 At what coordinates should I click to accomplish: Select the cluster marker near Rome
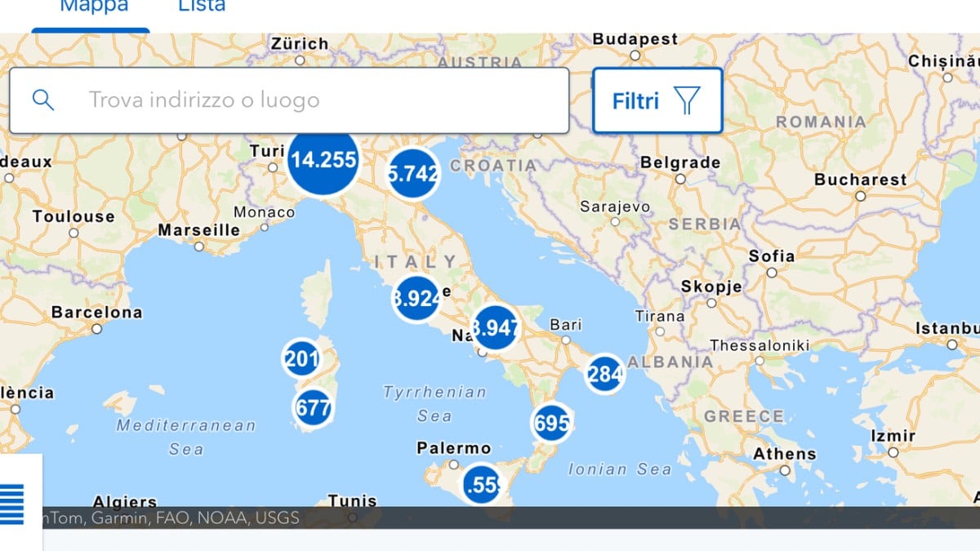(x=416, y=299)
